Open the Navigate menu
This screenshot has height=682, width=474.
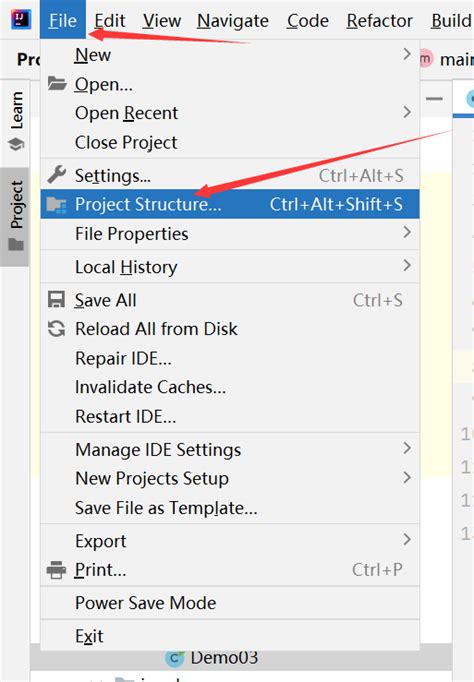pyautogui.click(x=233, y=20)
